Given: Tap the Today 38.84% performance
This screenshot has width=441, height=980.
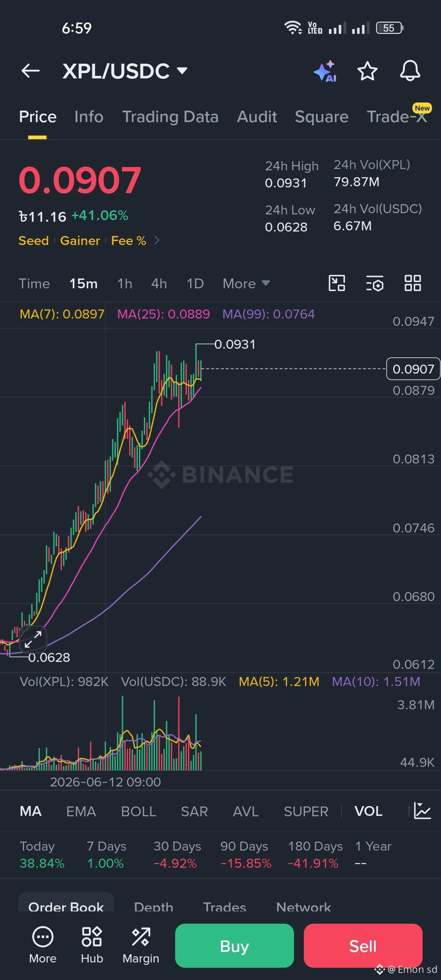Looking at the screenshot, I should 42,855.
